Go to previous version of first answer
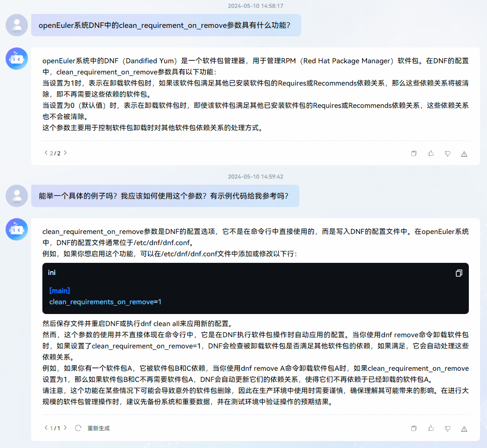Screen dimensions: 487x448 [46, 153]
